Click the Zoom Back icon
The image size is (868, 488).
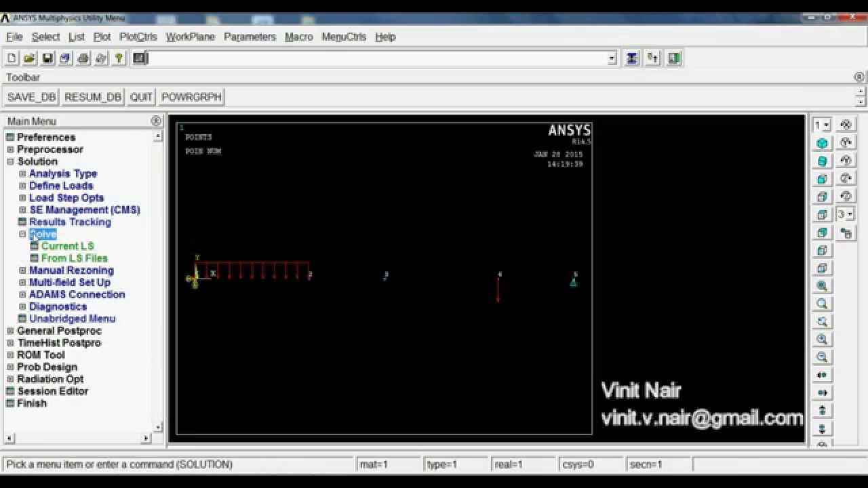(822, 322)
